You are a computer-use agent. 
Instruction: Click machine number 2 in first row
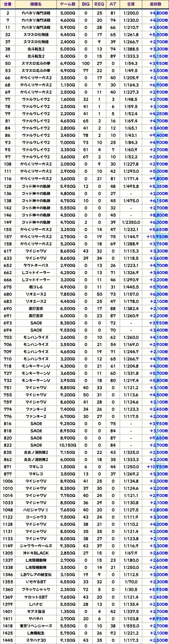8,13
